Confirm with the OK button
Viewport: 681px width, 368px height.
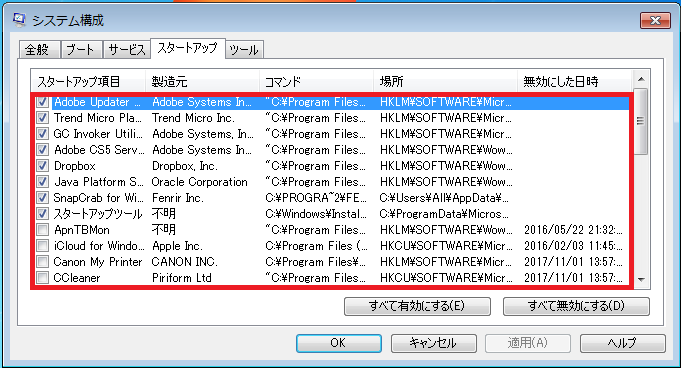339,343
